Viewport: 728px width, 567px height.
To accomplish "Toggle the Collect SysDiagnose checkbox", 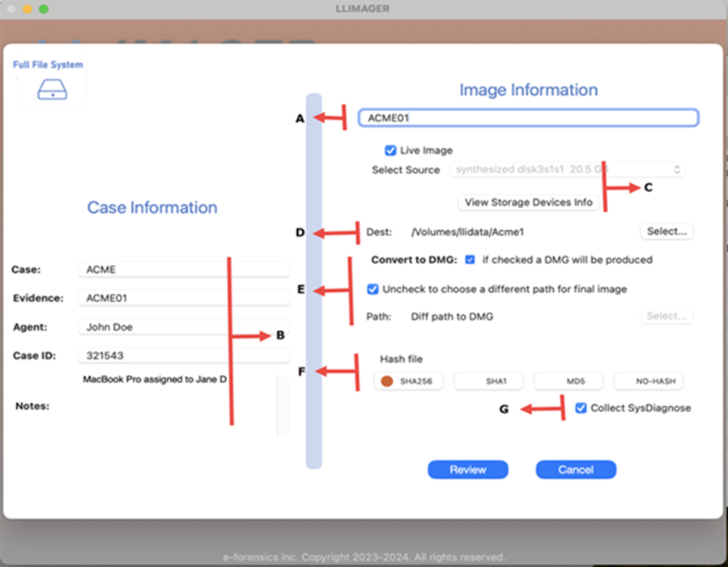I will click(x=581, y=408).
